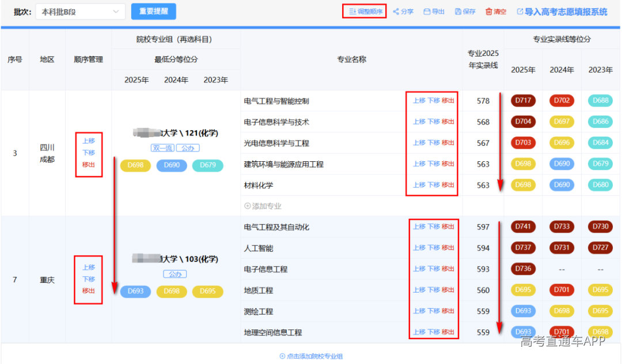Select the 电气工程与智能控制 major name
The height and width of the screenshot is (364, 622).
coord(276,101)
